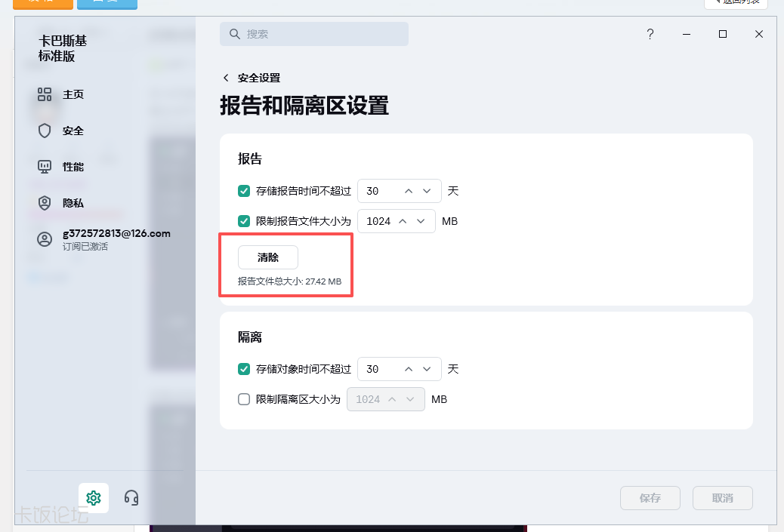Open the Home (主页) grid icon
The height and width of the screenshot is (532, 784).
click(x=45, y=94)
